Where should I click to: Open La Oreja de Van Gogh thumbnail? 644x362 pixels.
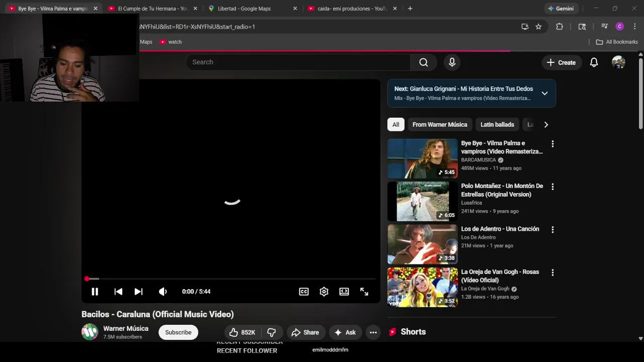tap(422, 287)
